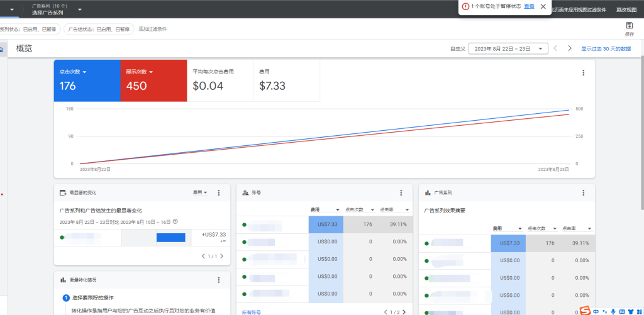Open 点击率 column dropdown in 账号 card
The height and width of the screenshot is (315, 644).
coord(395,209)
